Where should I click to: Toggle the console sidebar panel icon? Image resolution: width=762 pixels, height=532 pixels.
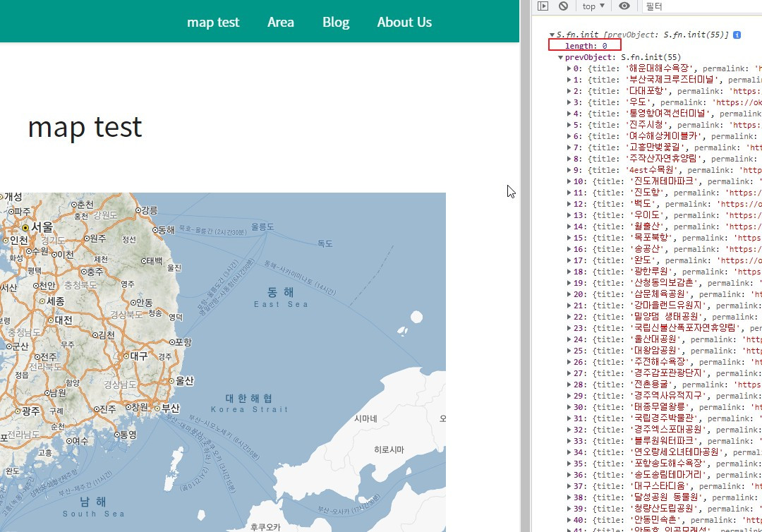pos(543,6)
